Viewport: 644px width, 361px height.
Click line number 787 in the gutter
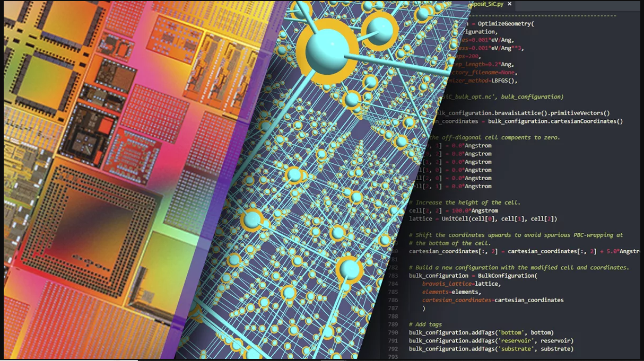[393, 308]
